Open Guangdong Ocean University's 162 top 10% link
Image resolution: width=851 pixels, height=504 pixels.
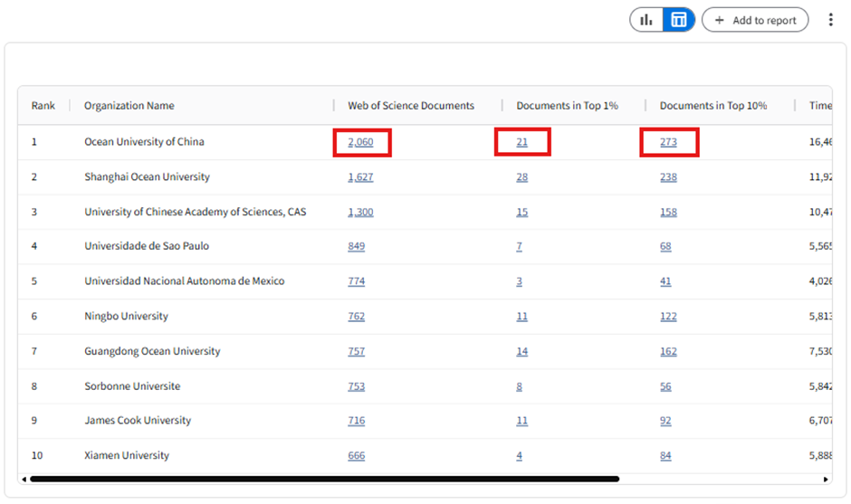point(668,352)
